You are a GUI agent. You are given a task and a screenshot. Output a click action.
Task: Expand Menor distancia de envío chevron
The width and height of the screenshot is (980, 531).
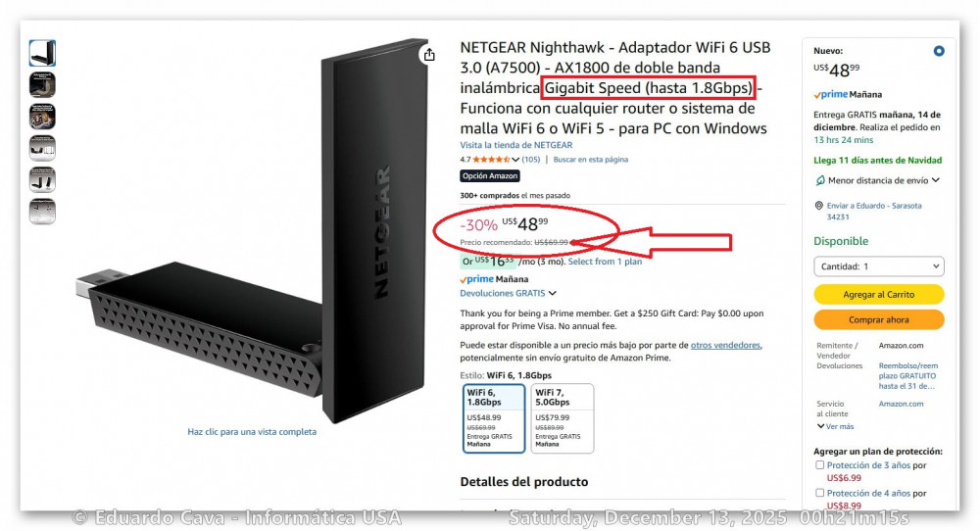point(936,180)
